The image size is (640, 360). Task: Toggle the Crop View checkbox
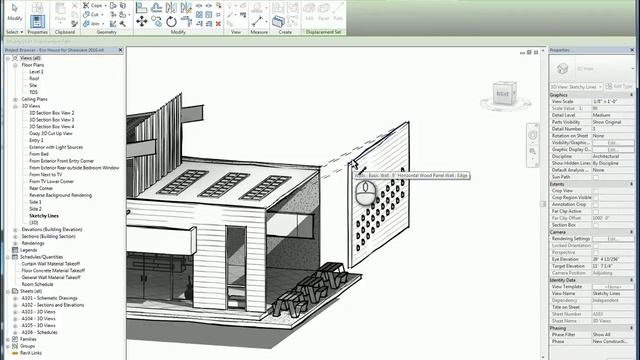(x=596, y=191)
